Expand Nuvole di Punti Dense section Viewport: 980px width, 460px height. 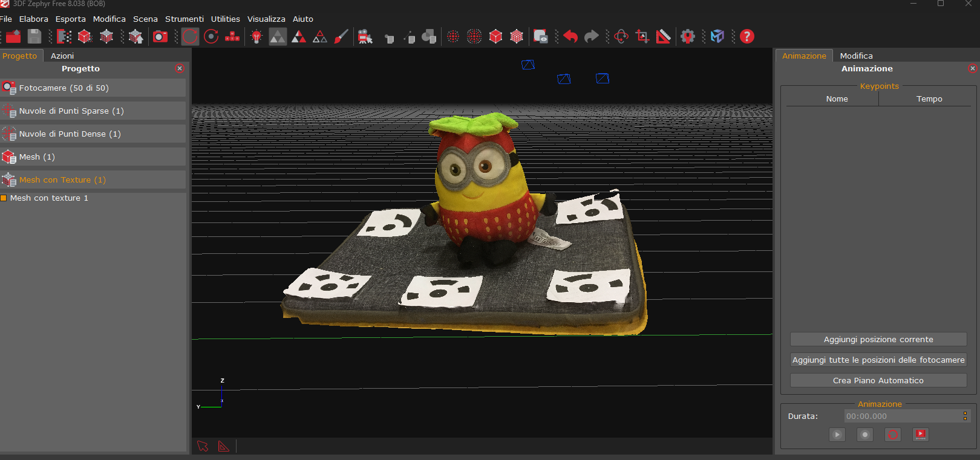93,134
